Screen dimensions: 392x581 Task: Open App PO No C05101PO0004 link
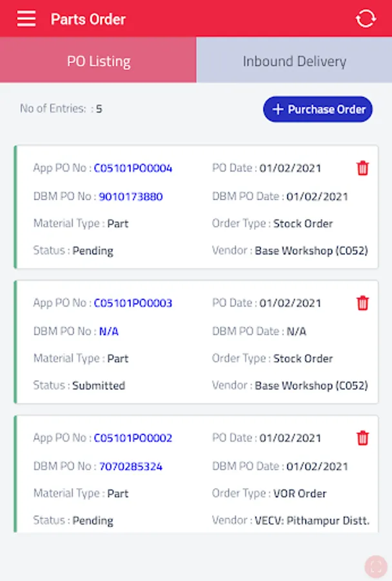click(x=133, y=168)
